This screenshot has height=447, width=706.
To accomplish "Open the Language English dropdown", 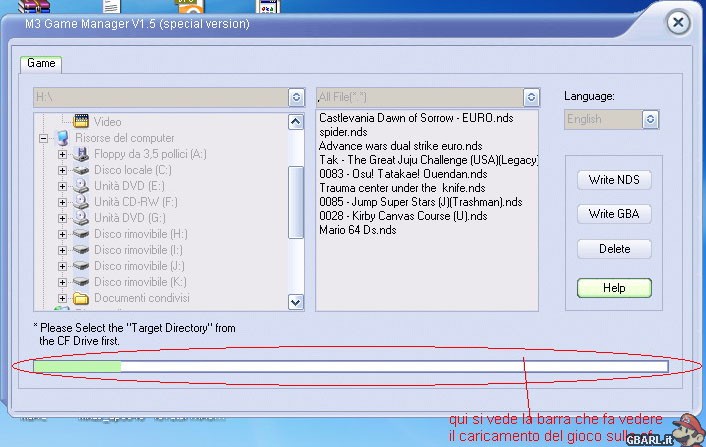I will pos(650,119).
